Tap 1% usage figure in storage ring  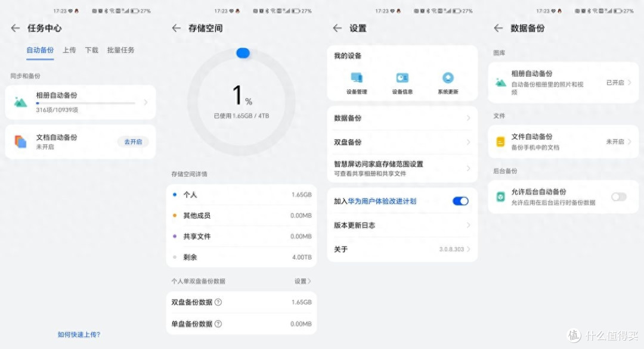point(242,95)
